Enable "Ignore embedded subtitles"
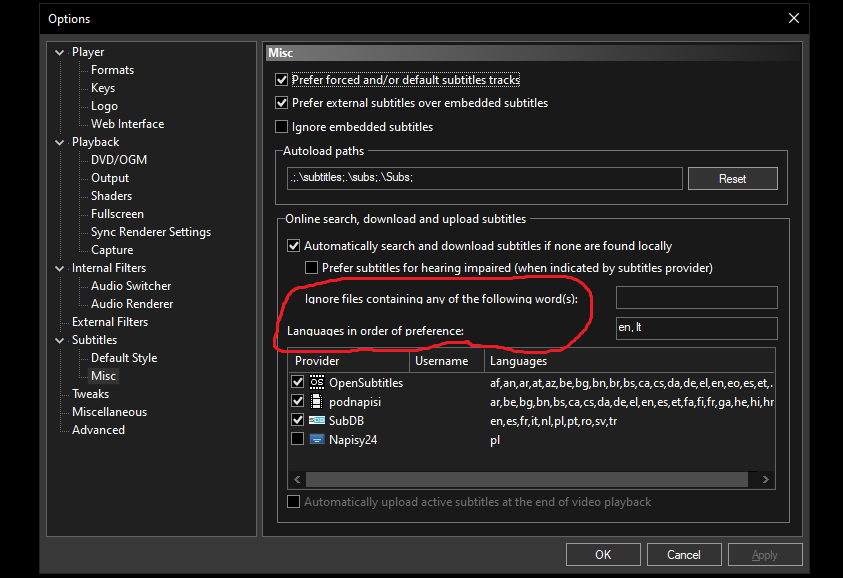 pos(282,127)
